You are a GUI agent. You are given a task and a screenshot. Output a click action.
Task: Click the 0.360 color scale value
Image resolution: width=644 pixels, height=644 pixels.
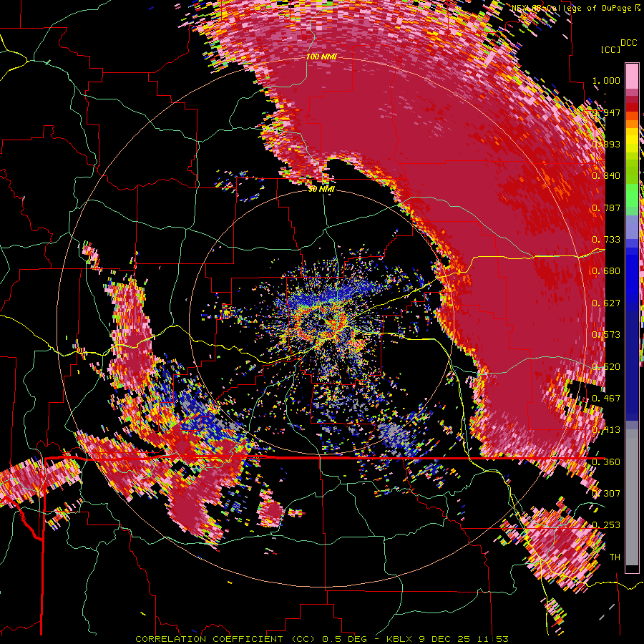(x=606, y=462)
